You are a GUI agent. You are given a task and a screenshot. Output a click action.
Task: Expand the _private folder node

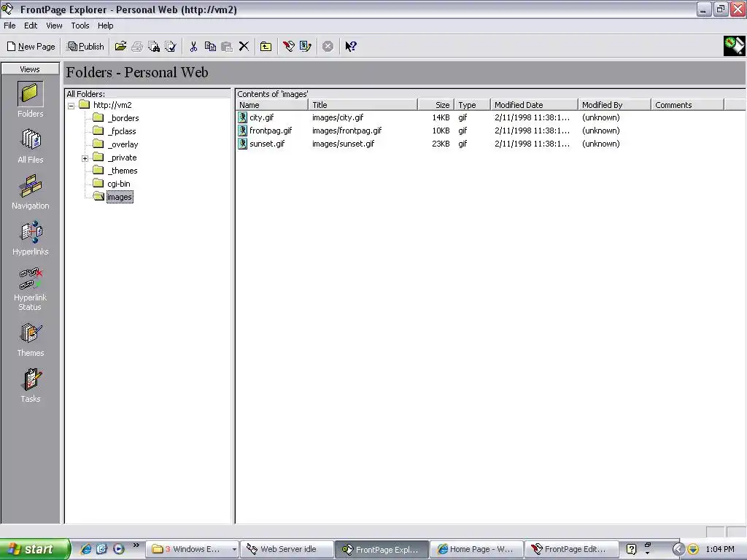click(x=85, y=158)
